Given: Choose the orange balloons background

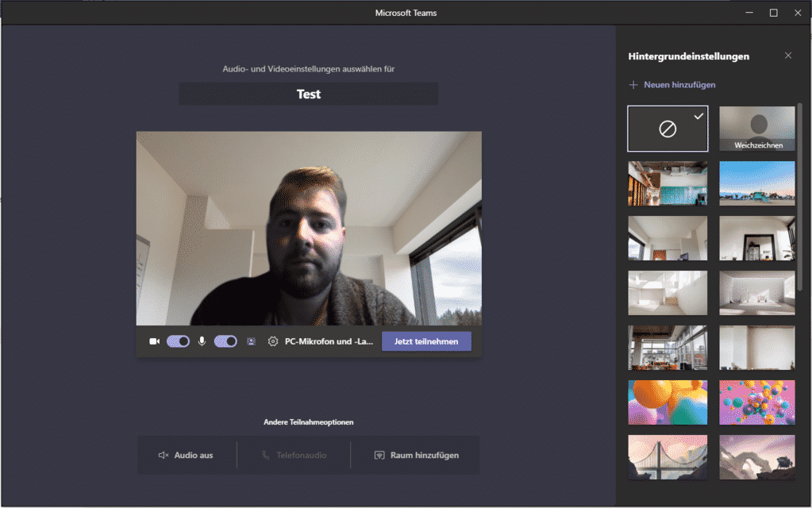Looking at the screenshot, I should tap(668, 403).
